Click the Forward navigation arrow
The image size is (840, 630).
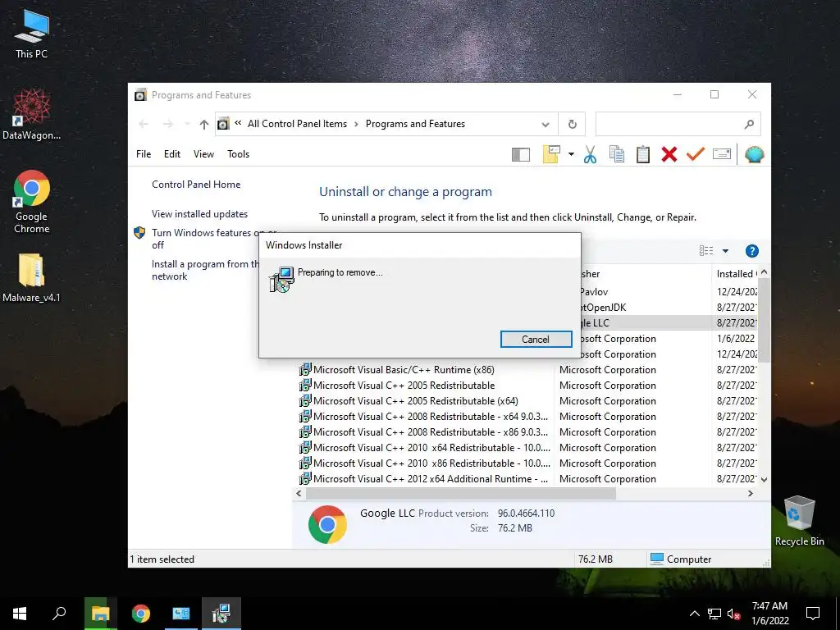coord(168,125)
